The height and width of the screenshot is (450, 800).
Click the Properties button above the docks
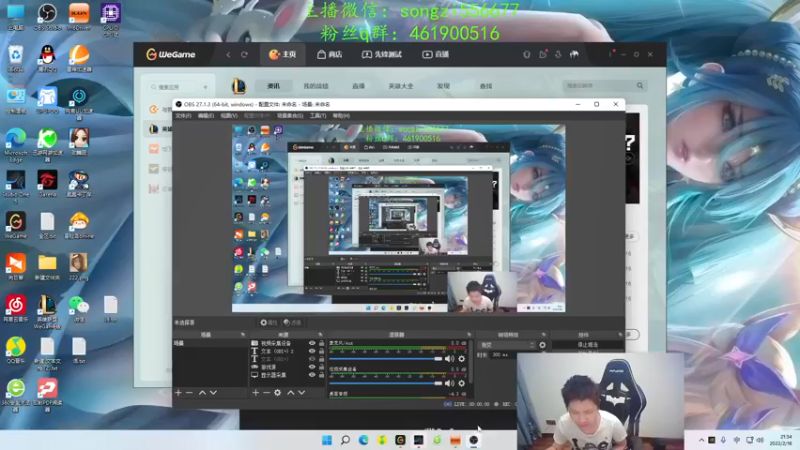(x=268, y=322)
